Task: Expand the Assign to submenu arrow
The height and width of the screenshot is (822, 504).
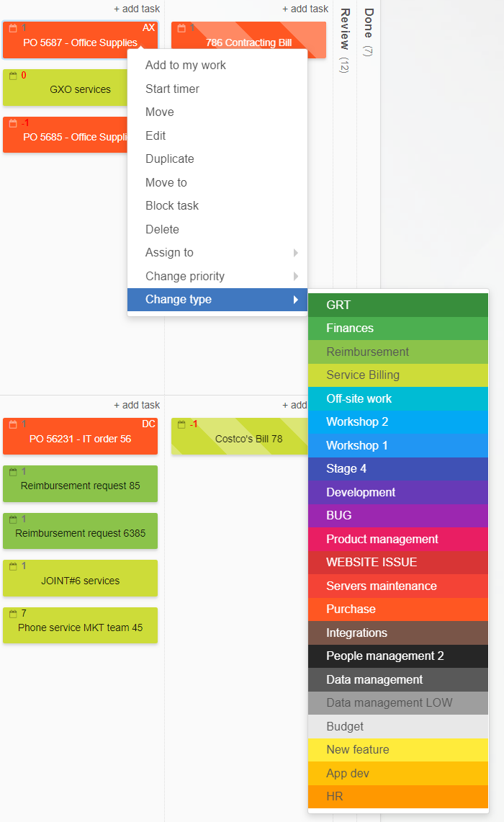Action: [295, 252]
